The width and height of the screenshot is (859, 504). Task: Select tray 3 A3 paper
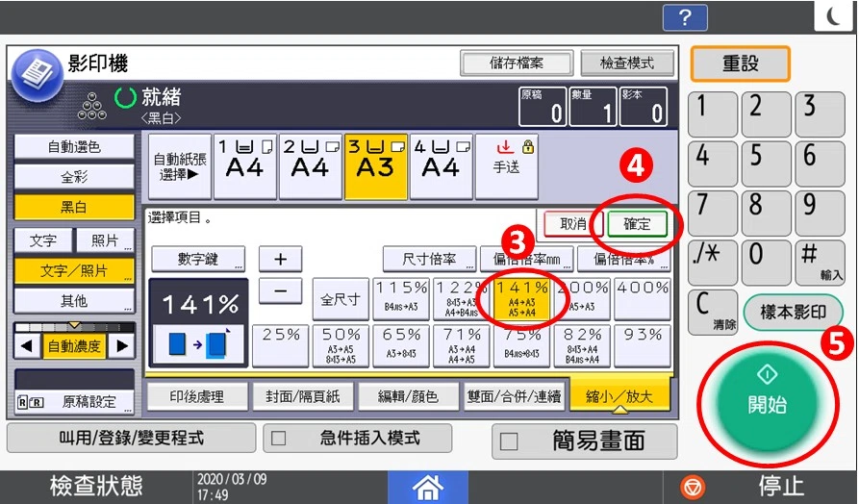376,166
